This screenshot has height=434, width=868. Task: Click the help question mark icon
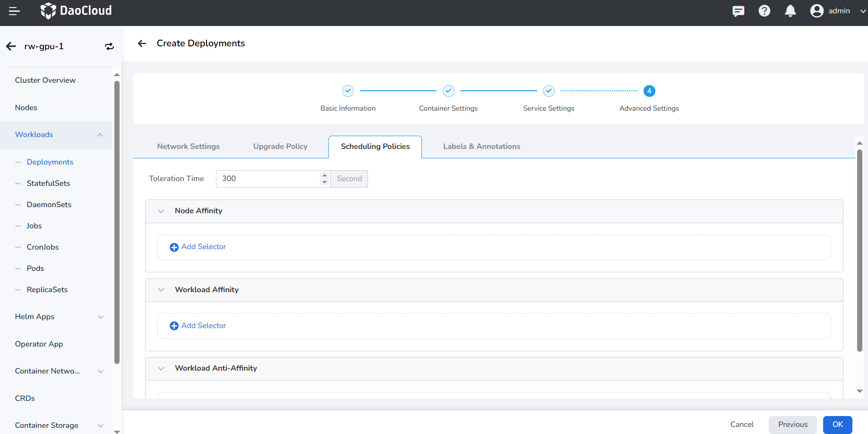click(x=764, y=11)
